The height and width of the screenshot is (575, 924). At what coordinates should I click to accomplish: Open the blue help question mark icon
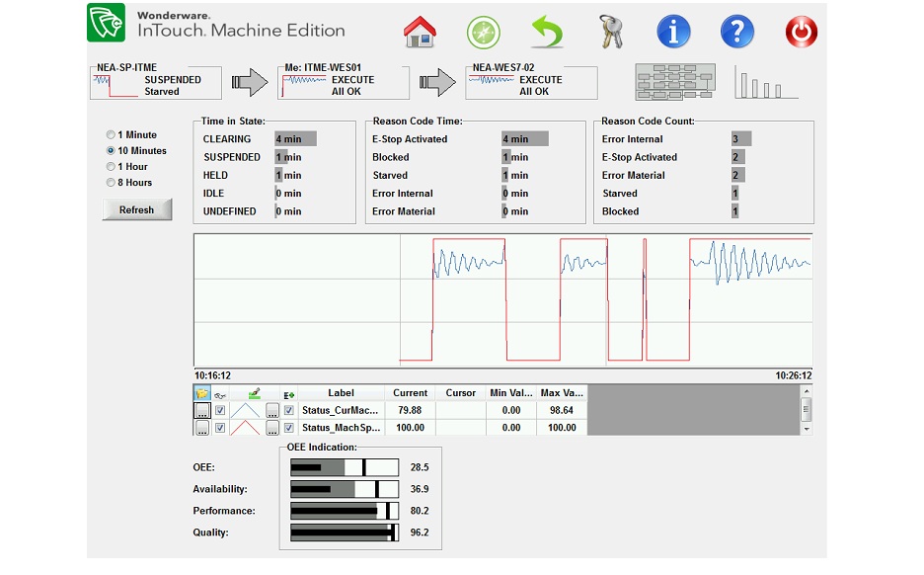coord(736,32)
